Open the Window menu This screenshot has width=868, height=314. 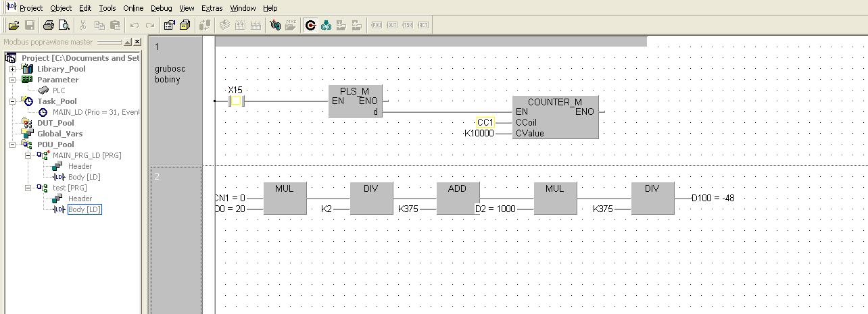click(243, 8)
